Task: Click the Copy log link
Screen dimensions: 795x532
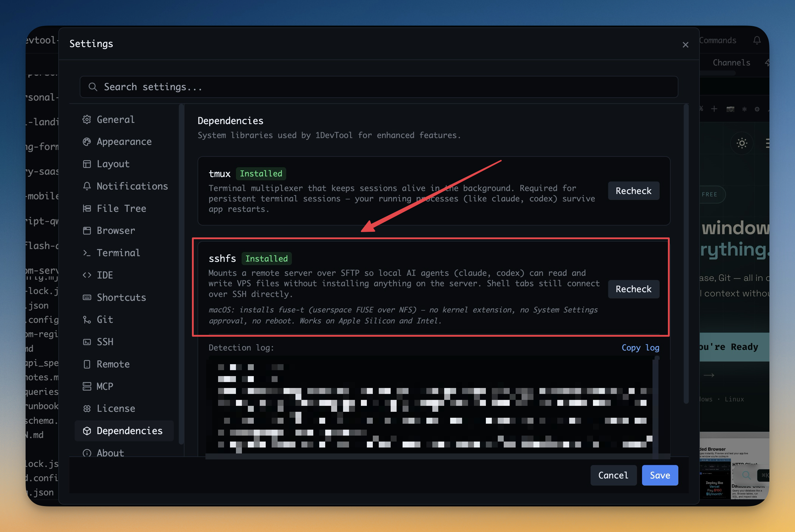Action: pos(640,348)
